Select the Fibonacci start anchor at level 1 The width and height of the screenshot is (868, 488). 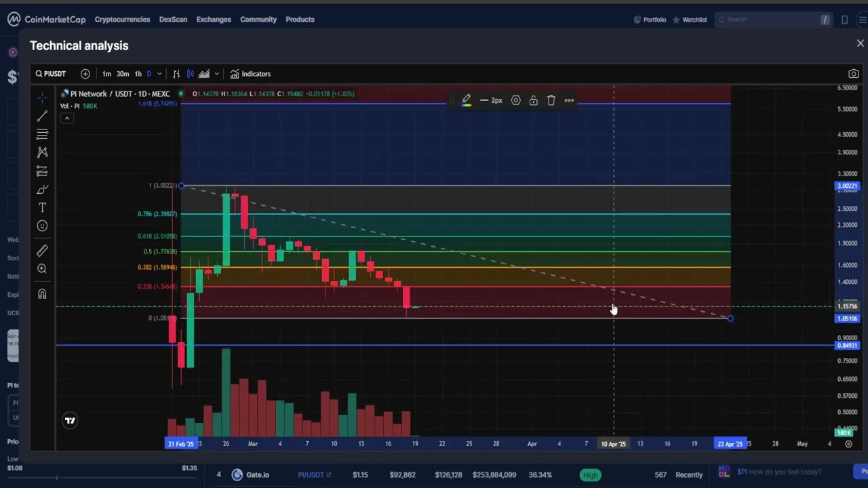[x=181, y=186]
